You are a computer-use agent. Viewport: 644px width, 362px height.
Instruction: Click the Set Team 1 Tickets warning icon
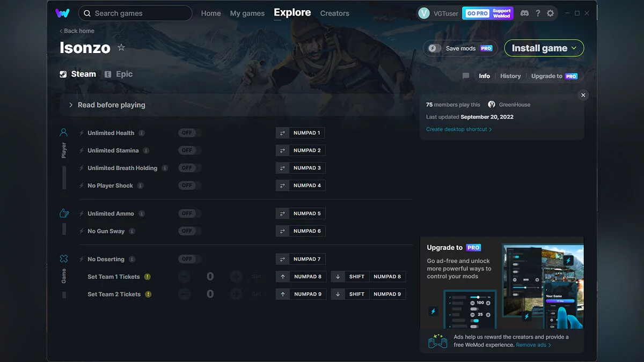tap(148, 277)
